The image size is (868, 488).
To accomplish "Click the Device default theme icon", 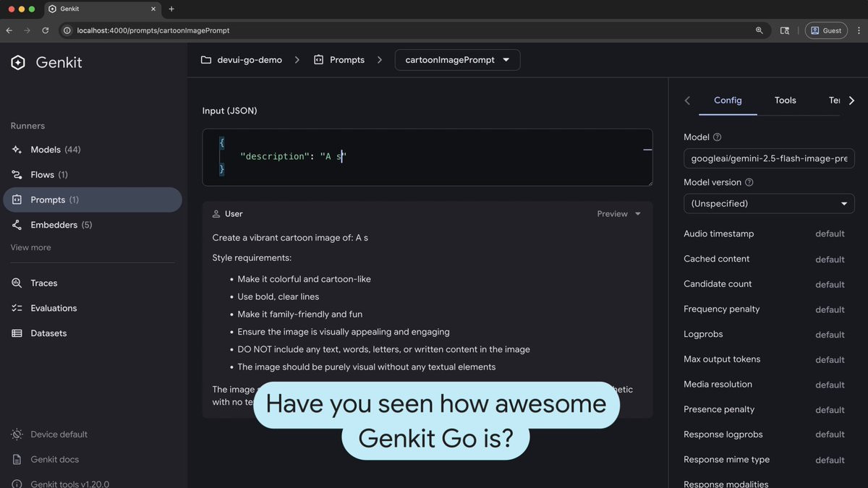I will pyautogui.click(x=17, y=435).
